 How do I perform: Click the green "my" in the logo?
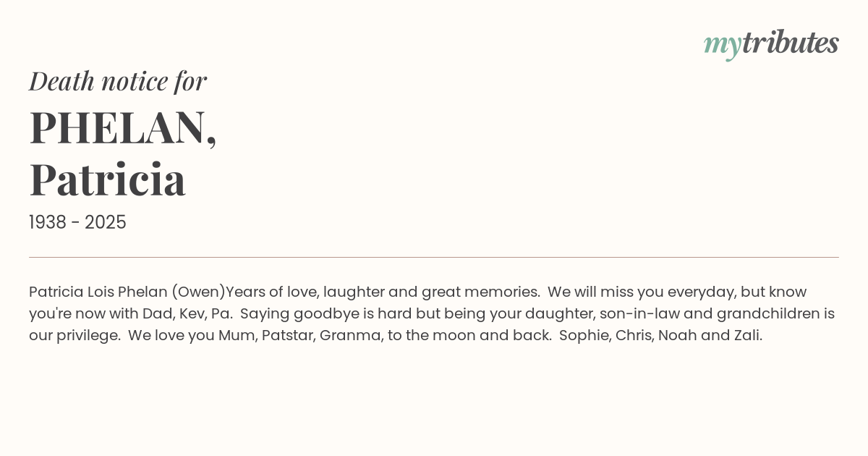pyautogui.click(x=722, y=45)
